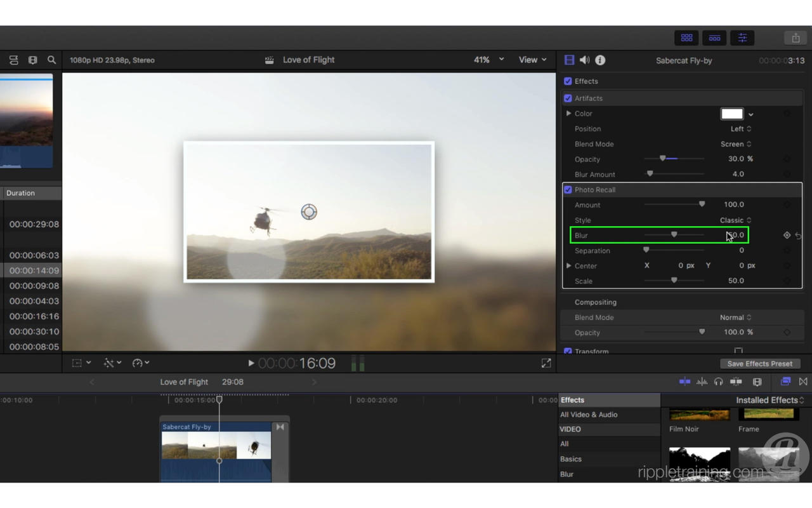Open Info inspector icon
Viewport: 812px width, 508px height.
point(600,60)
